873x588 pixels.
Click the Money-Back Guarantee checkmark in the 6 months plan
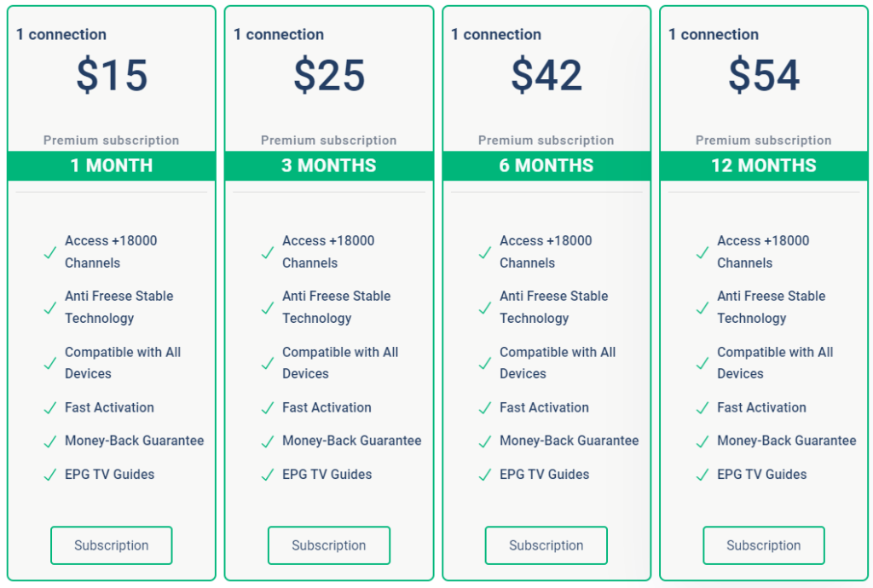[485, 441]
